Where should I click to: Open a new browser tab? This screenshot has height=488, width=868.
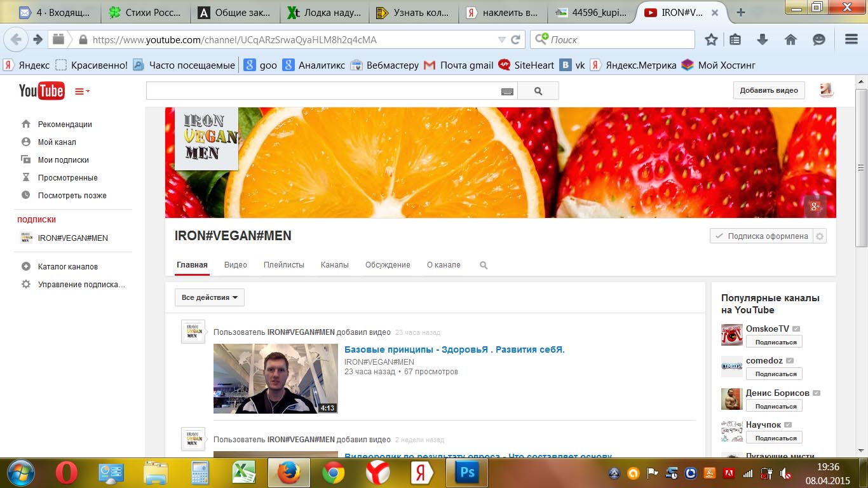(x=740, y=12)
